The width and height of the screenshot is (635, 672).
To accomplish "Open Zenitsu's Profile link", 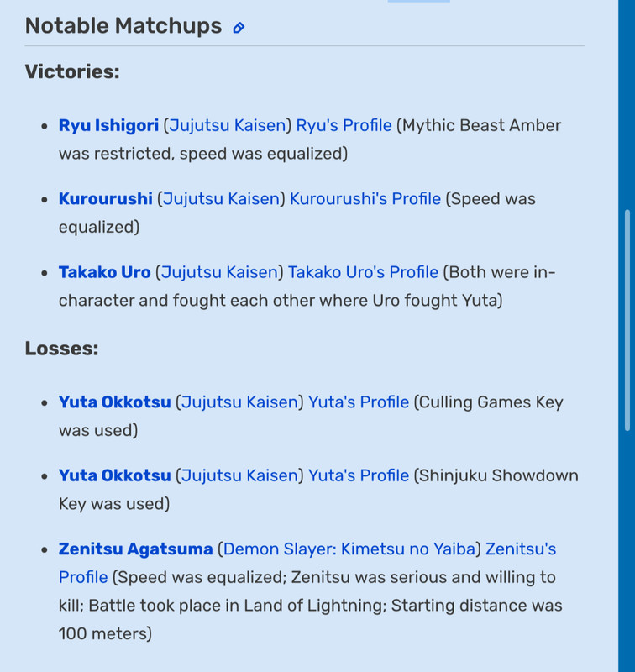I will (x=521, y=549).
